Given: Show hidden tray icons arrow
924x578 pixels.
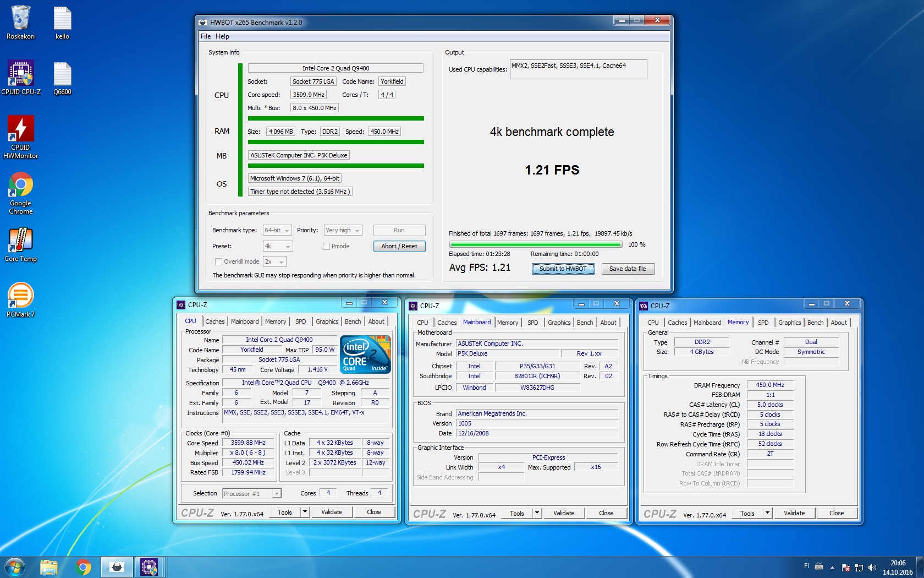Looking at the screenshot, I should (x=832, y=568).
